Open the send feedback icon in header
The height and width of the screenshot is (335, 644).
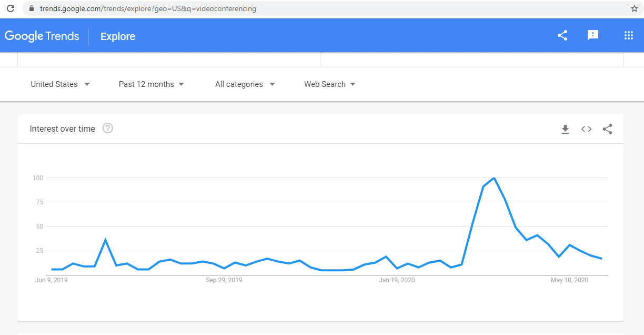593,35
